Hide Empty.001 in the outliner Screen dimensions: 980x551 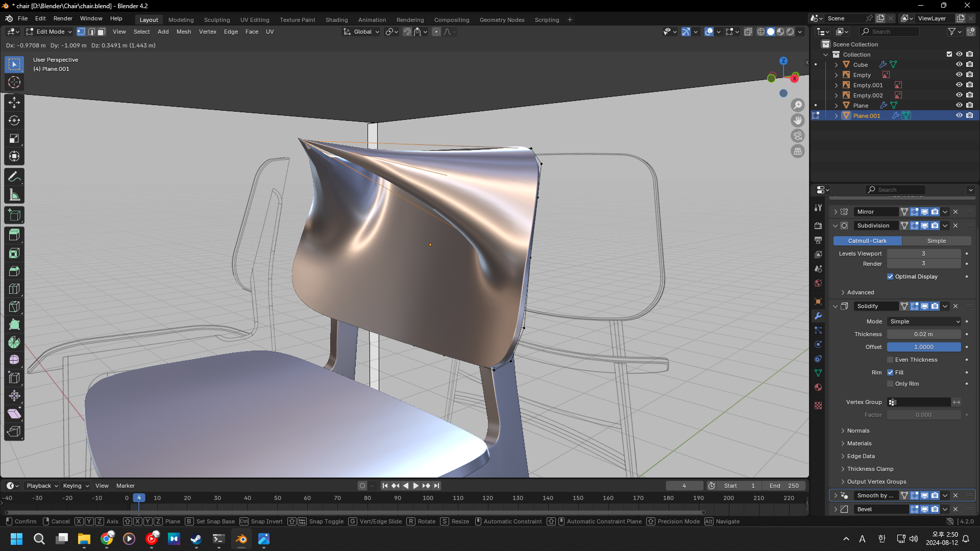click(959, 85)
